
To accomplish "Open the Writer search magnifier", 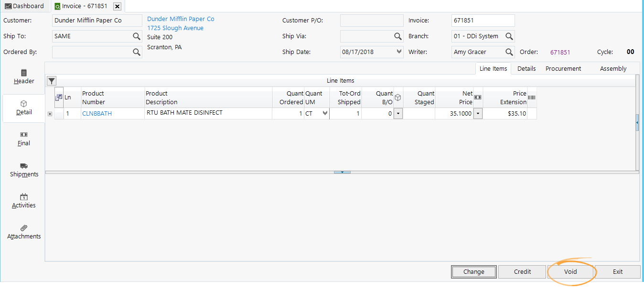I will 509,52.
